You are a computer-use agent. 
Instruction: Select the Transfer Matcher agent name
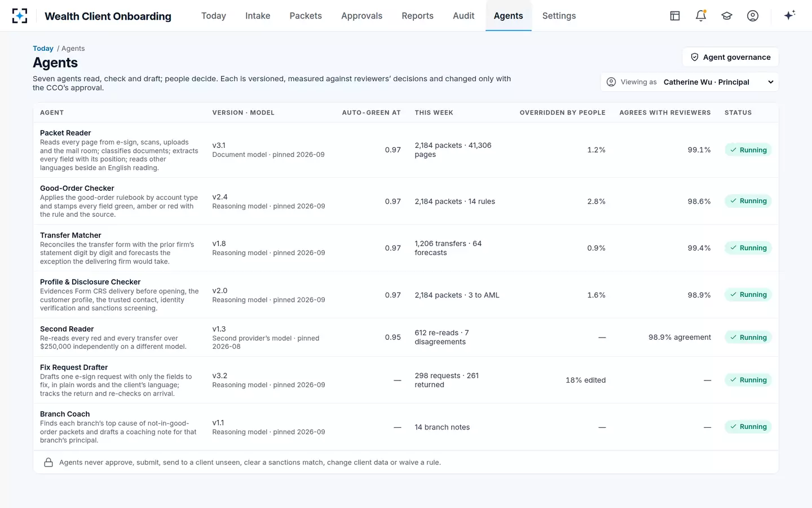[x=70, y=235]
